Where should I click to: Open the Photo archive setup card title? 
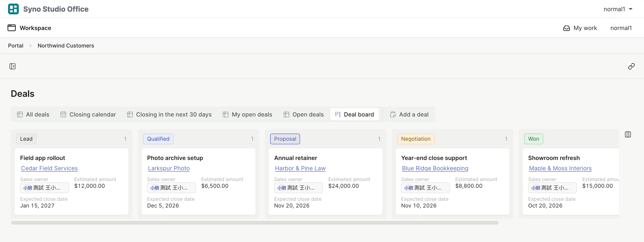pyautogui.click(x=175, y=158)
